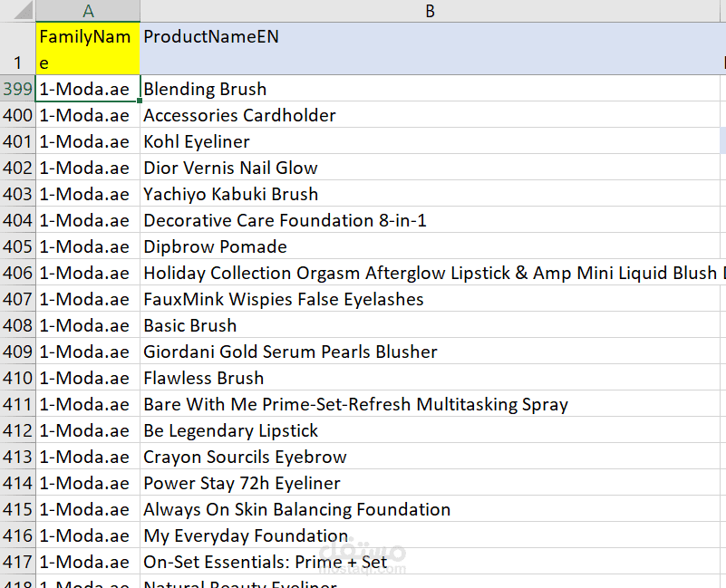Click the ProductNameEN header cell
Screen dimensions: 726x588
(430, 49)
